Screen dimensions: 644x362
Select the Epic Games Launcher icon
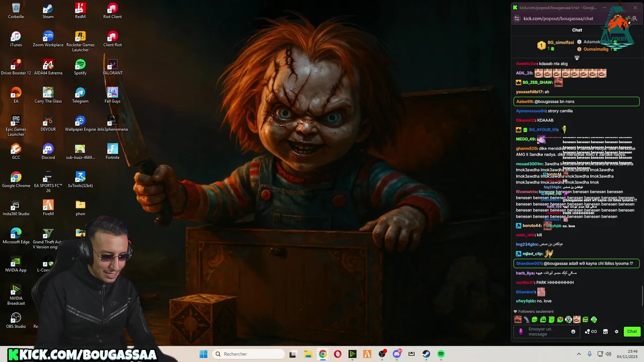tap(16, 126)
